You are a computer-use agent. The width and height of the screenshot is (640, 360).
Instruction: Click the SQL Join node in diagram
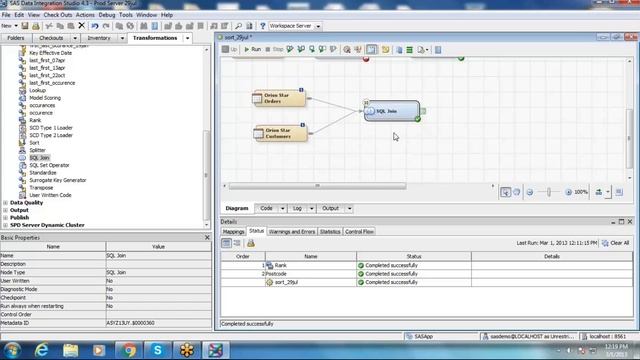pos(391,111)
